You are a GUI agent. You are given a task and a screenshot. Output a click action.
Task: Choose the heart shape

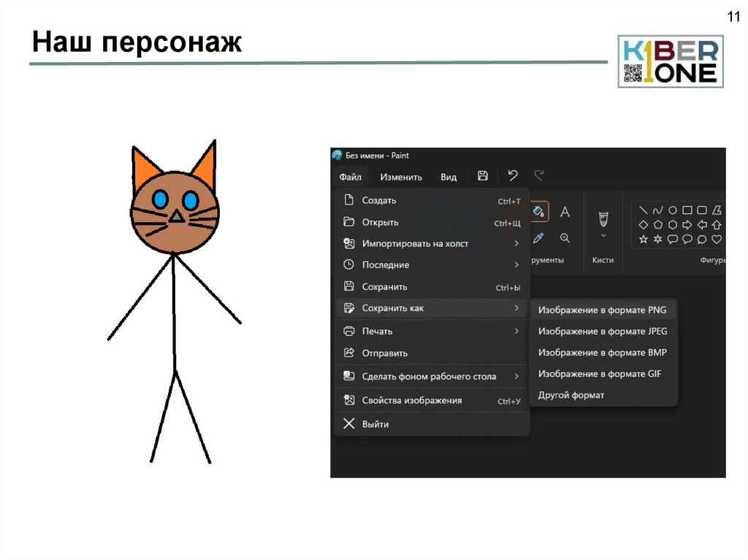tap(717, 239)
